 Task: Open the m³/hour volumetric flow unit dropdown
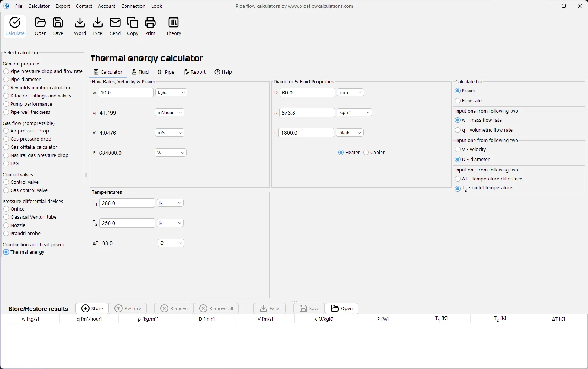point(169,113)
